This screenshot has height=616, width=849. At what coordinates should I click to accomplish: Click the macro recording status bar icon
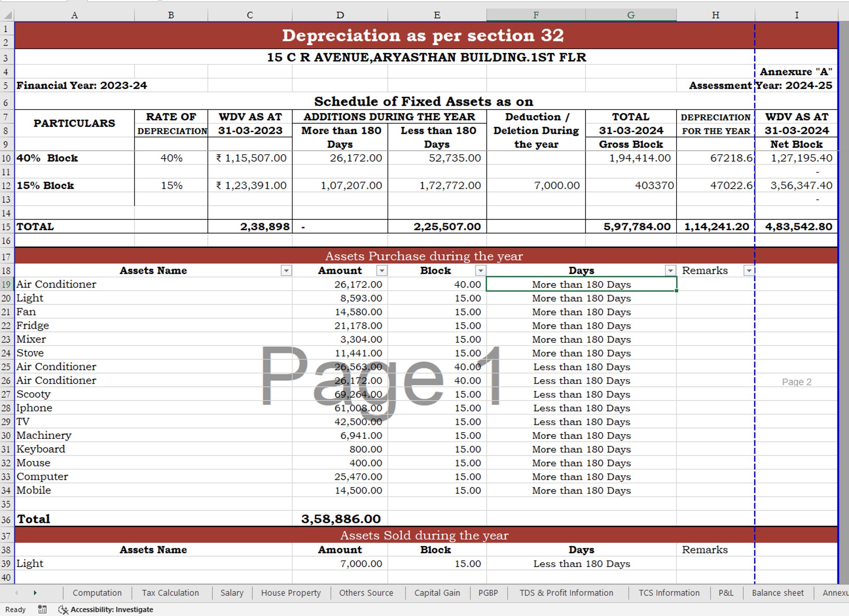coord(42,609)
